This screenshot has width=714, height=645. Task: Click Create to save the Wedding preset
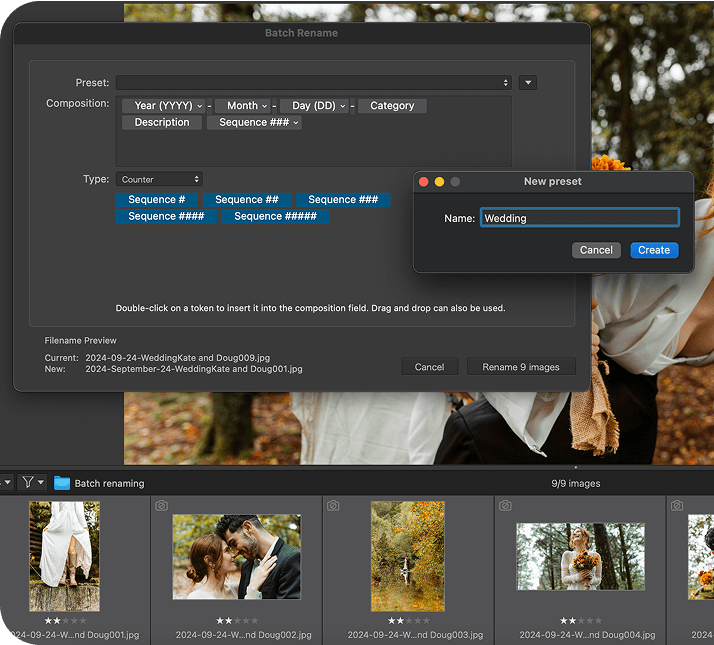(x=654, y=250)
